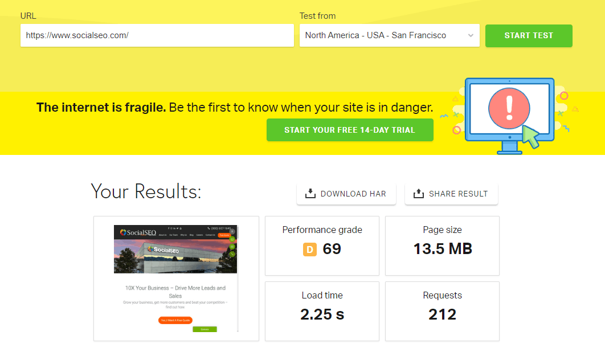Open About Us in the preview navigation
Screen dimensions: 605x364
coord(163,235)
